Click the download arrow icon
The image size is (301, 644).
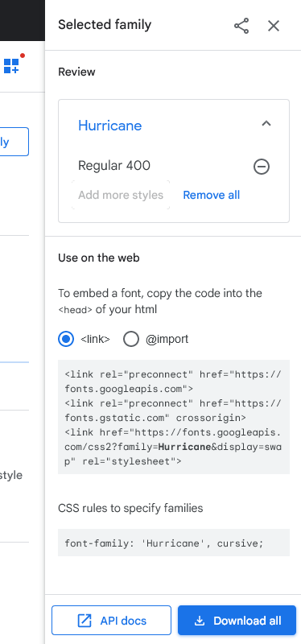click(199, 621)
